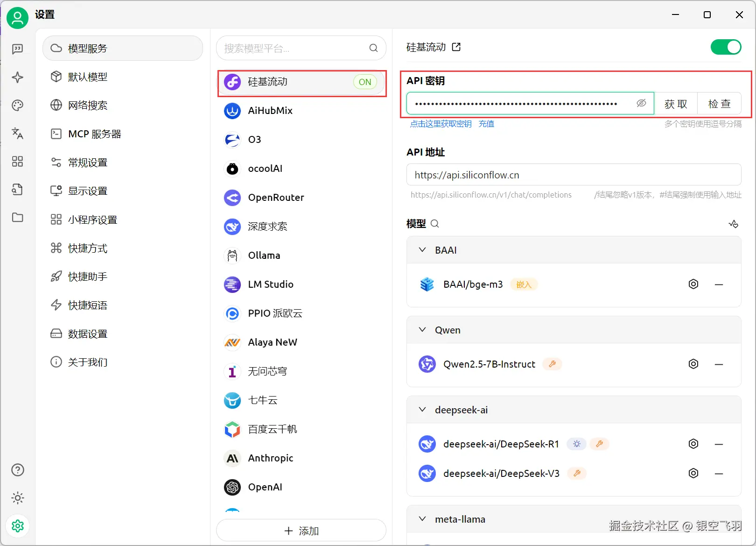The width and height of the screenshot is (756, 546).
Task: Select 关于我们 in settings menu
Action: (123, 362)
